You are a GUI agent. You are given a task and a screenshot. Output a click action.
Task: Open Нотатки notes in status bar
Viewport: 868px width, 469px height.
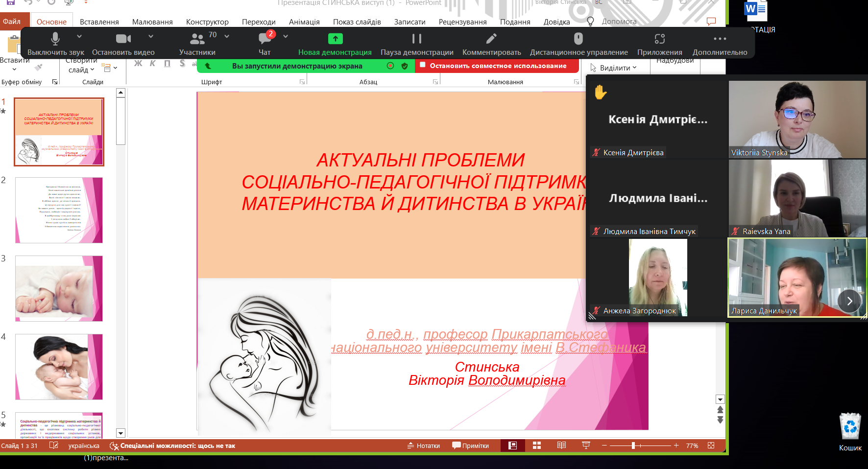point(424,446)
